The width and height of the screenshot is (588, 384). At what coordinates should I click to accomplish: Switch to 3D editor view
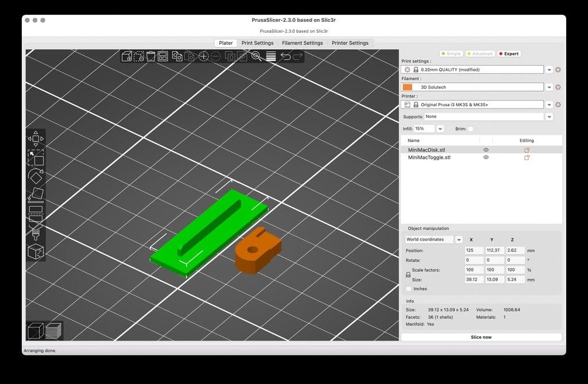click(36, 331)
